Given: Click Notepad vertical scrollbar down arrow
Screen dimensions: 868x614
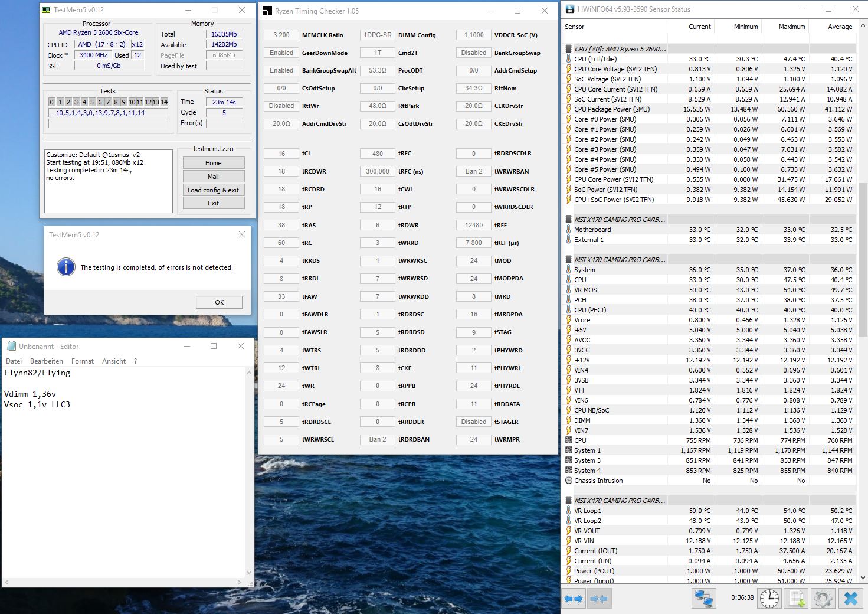Looking at the screenshot, I should click(x=249, y=572).
